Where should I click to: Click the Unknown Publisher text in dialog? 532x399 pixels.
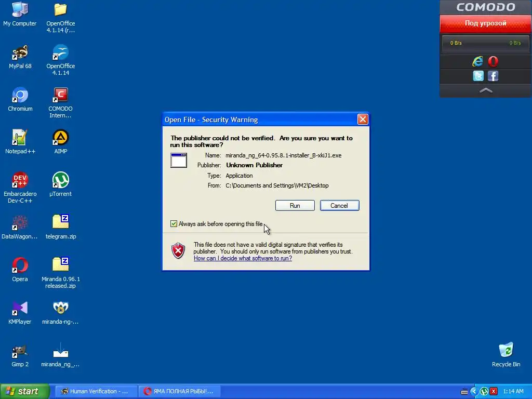254,165
